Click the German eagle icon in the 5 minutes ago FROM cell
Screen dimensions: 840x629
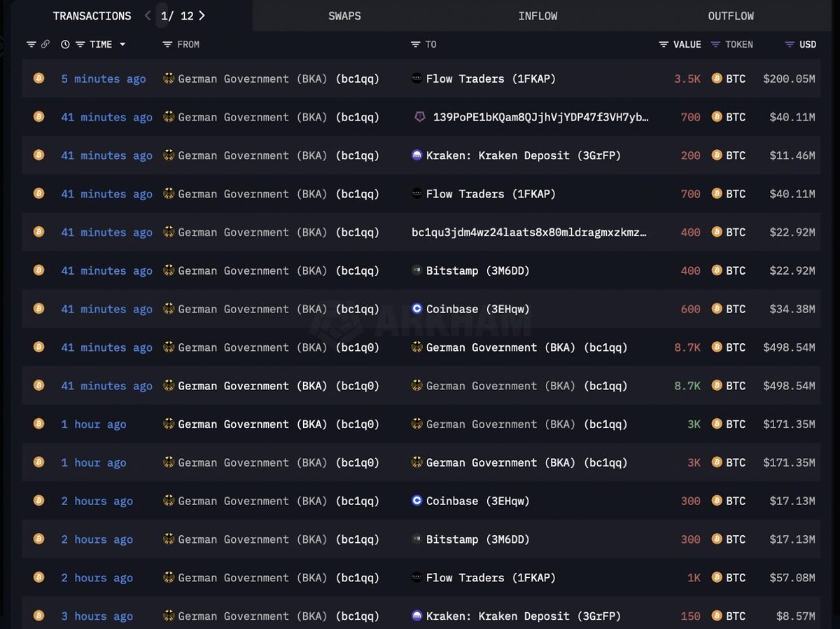169,78
